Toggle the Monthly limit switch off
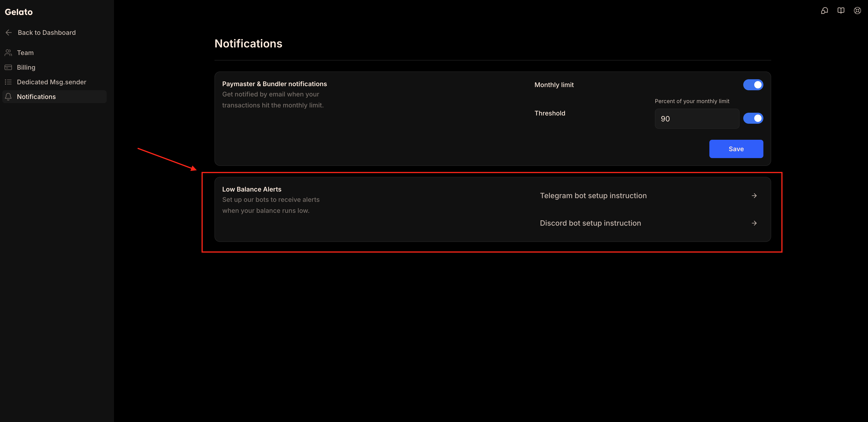Screen dimensions: 868x422 (x=753, y=85)
